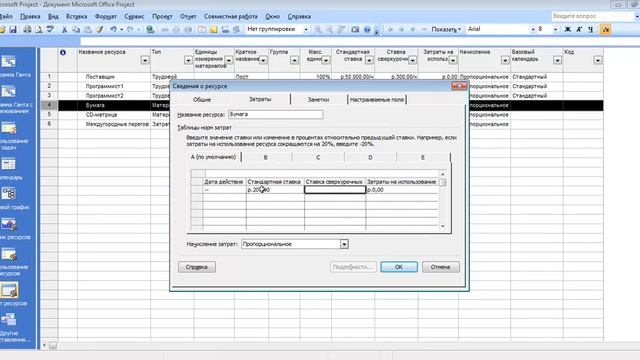Open the Проект menu

162,16
